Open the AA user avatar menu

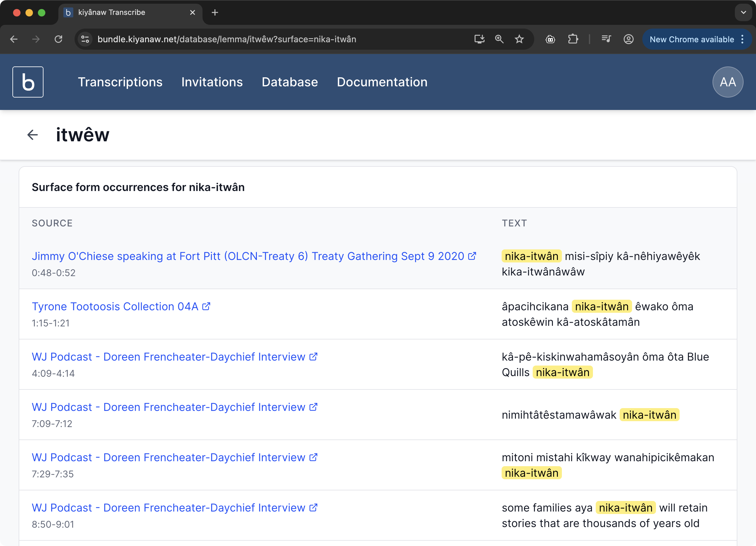727,82
